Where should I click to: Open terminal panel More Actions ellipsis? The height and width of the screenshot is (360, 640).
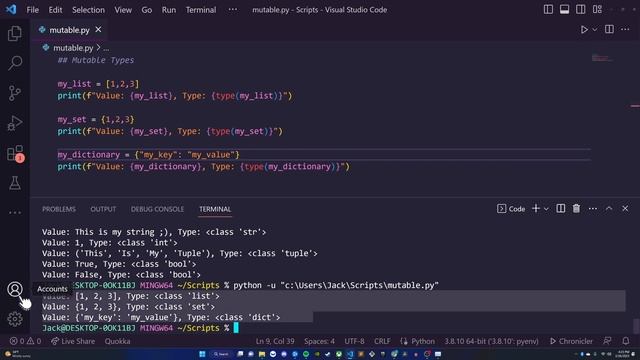tap(593, 209)
